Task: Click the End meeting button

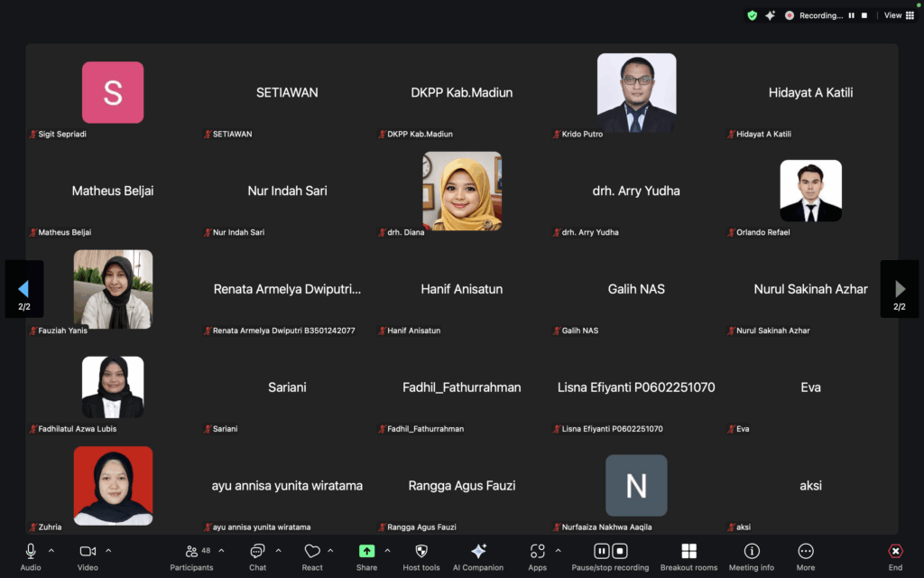Action: pyautogui.click(x=895, y=552)
